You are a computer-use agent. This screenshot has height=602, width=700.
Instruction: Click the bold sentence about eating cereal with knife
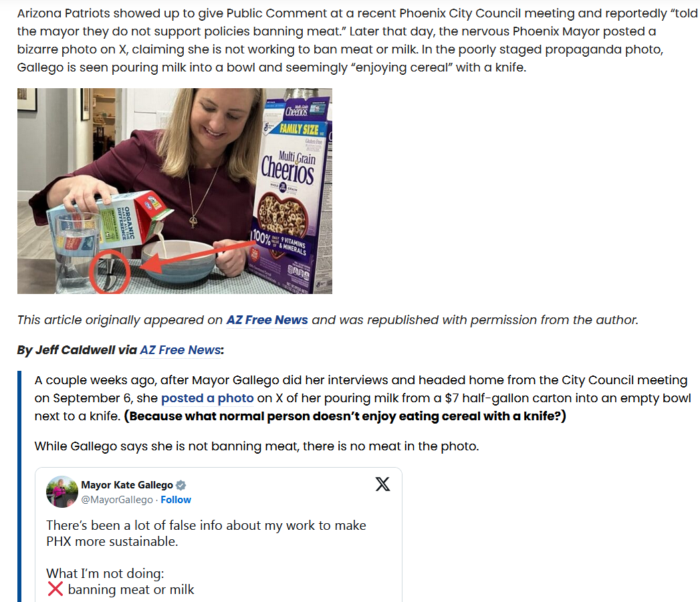coord(345,416)
